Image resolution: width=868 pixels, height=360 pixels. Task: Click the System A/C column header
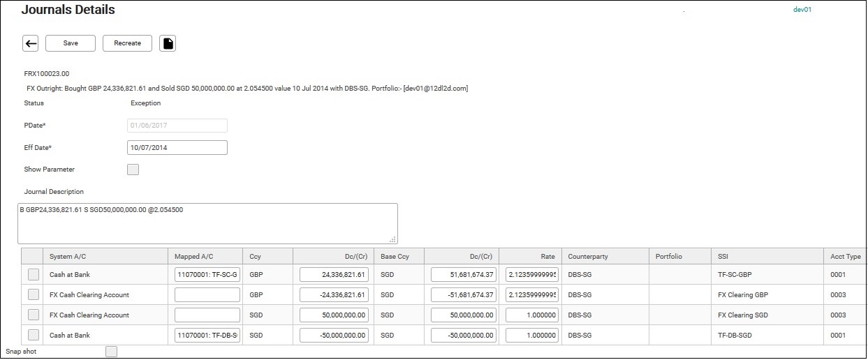68,257
